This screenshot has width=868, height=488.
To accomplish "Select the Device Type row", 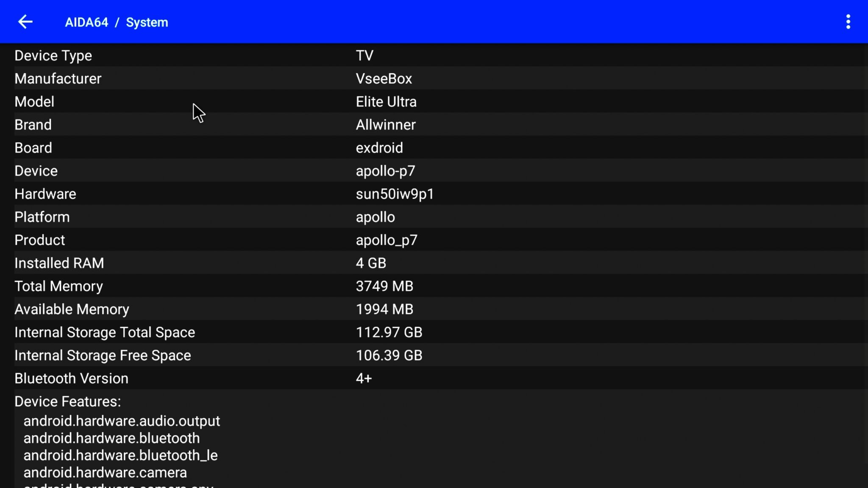I will coord(53,55).
